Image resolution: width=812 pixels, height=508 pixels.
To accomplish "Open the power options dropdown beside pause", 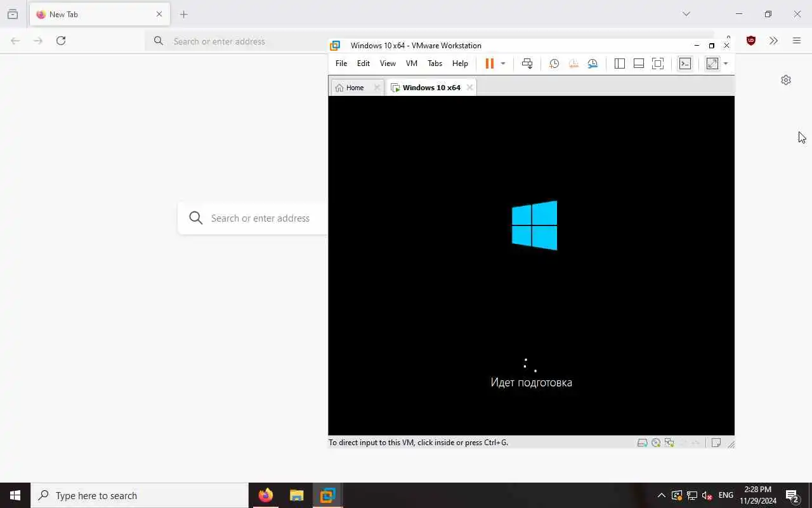I will click(503, 63).
